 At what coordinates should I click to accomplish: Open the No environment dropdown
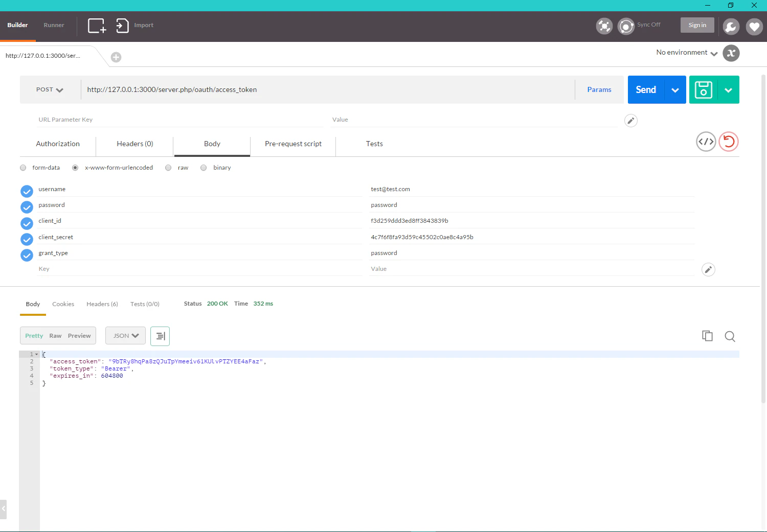[687, 53]
